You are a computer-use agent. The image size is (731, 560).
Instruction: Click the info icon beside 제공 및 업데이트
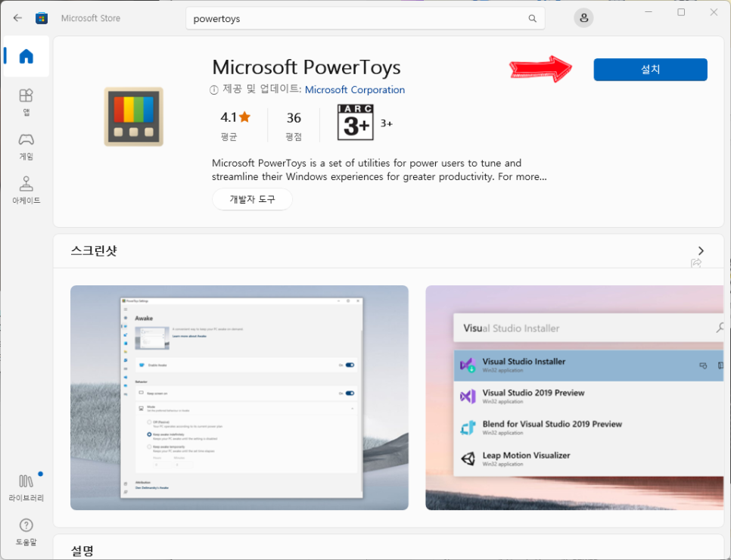214,90
